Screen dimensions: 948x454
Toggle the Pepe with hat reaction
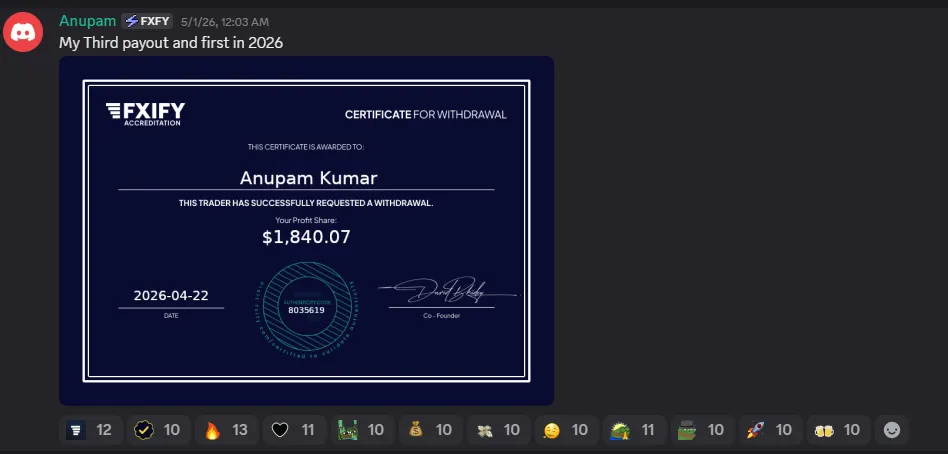(702, 430)
